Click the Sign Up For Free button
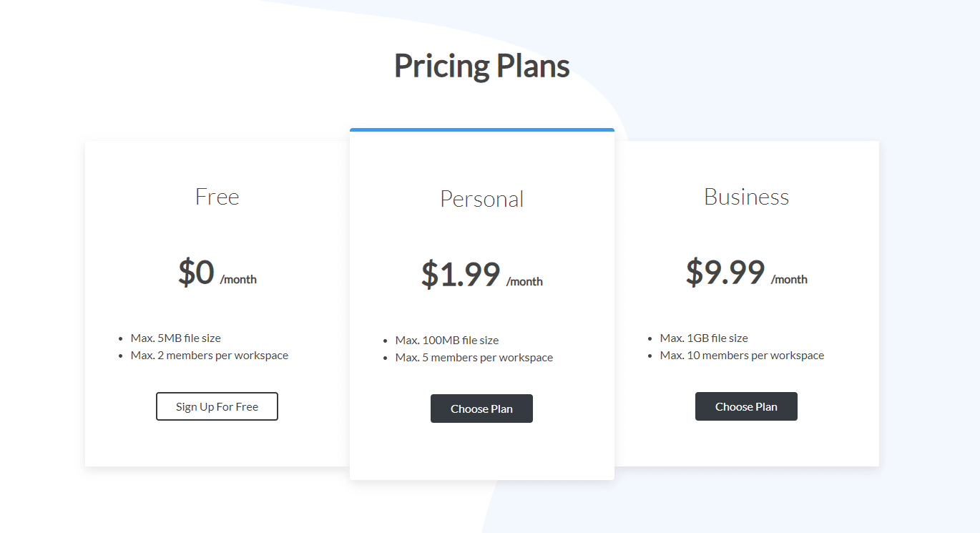 (217, 406)
